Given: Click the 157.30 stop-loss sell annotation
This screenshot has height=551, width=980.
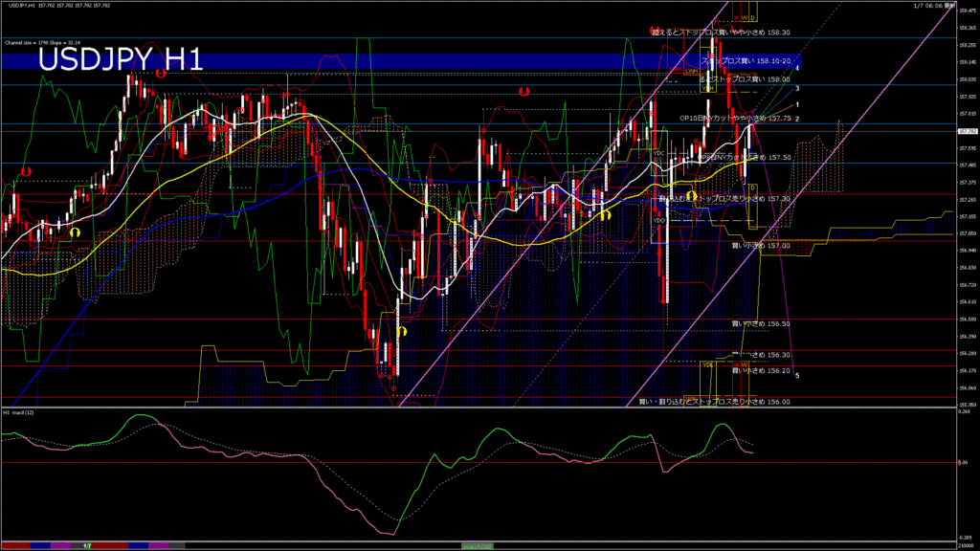Looking at the screenshot, I should click(x=724, y=199).
